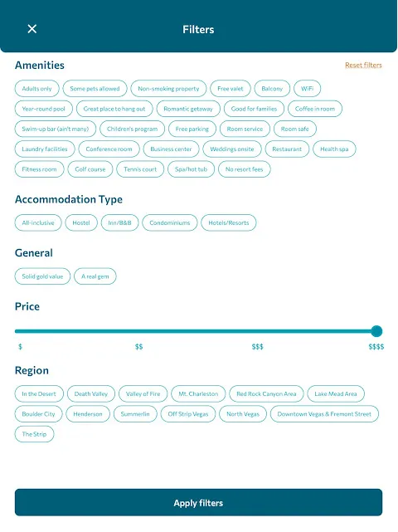398x532 pixels.
Task: Toggle the Free parking amenity filter
Action: [x=192, y=129]
